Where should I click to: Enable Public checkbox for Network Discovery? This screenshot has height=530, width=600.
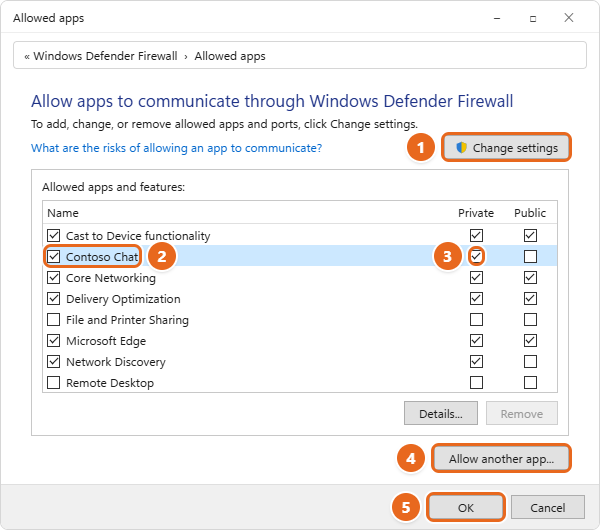[530, 362]
